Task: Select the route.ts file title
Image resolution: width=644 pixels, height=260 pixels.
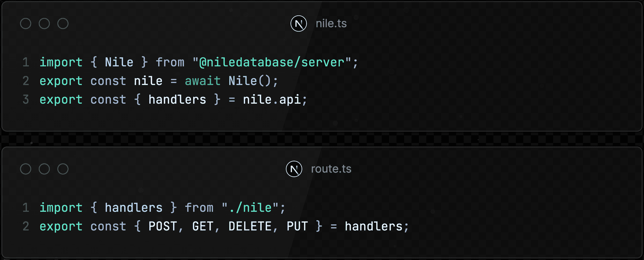Action: click(x=331, y=169)
